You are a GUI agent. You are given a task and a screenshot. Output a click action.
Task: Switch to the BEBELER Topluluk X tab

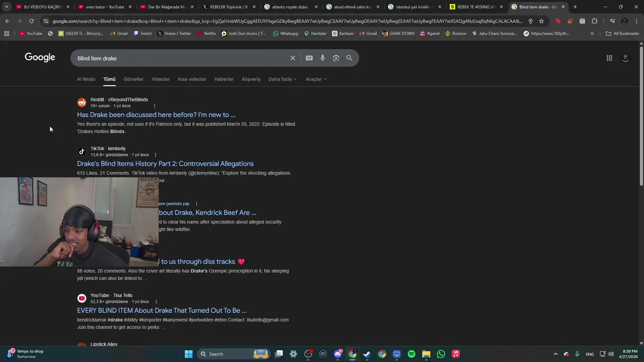click(228, 7)
